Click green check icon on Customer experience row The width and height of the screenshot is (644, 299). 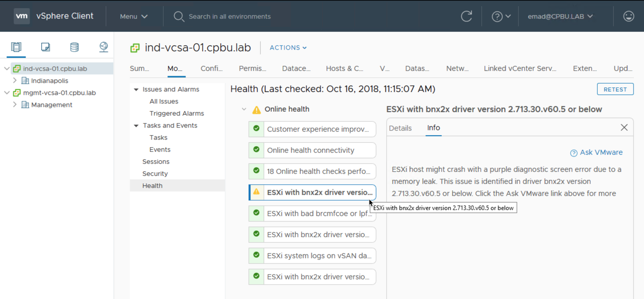(256, 129)
